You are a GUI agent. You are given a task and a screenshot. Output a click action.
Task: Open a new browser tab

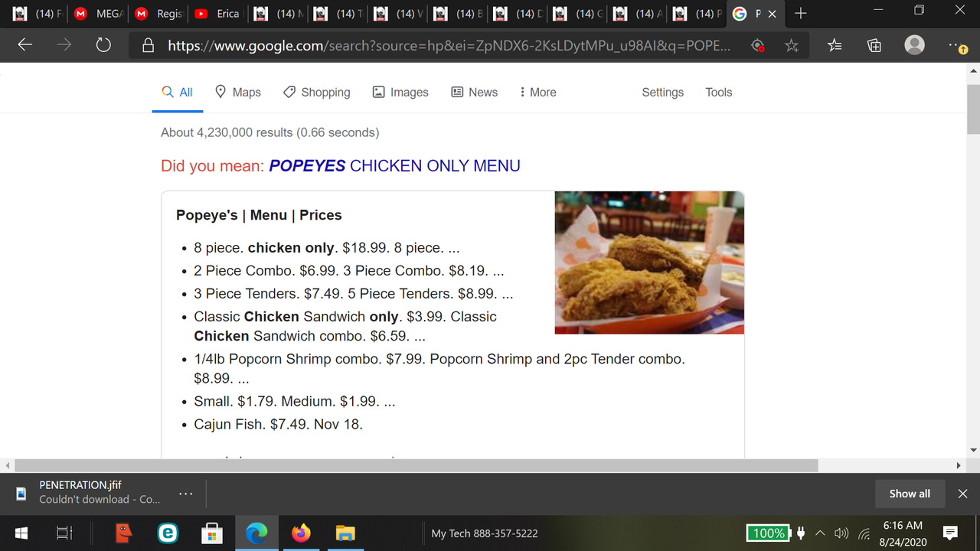[x=800, y=14]
